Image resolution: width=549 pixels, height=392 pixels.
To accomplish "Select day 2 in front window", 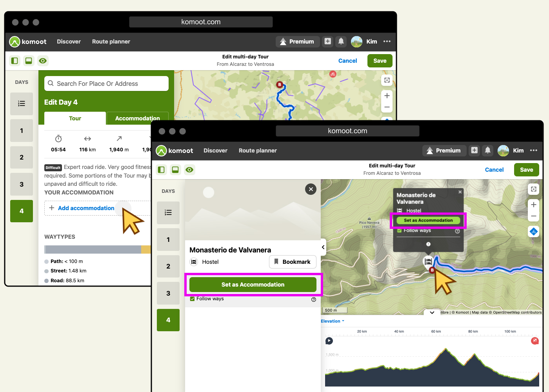I will (x=168, y=266).
